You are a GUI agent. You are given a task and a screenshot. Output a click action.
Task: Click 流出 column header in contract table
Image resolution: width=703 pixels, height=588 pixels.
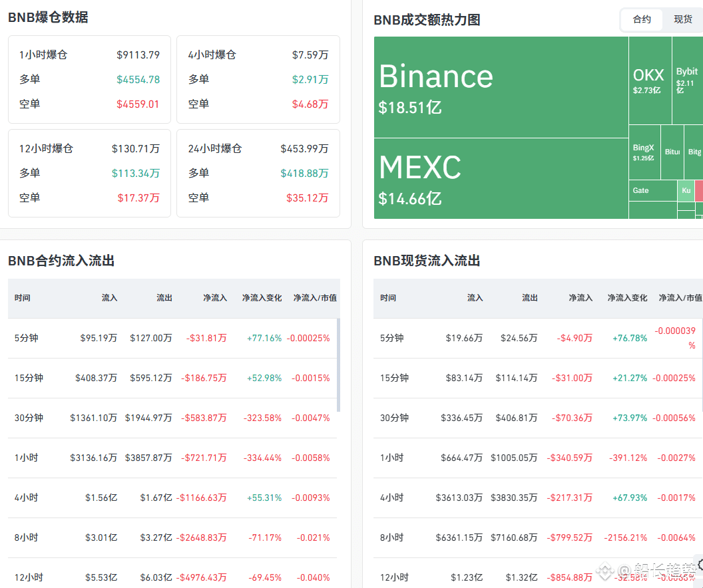tap(164, 298)
